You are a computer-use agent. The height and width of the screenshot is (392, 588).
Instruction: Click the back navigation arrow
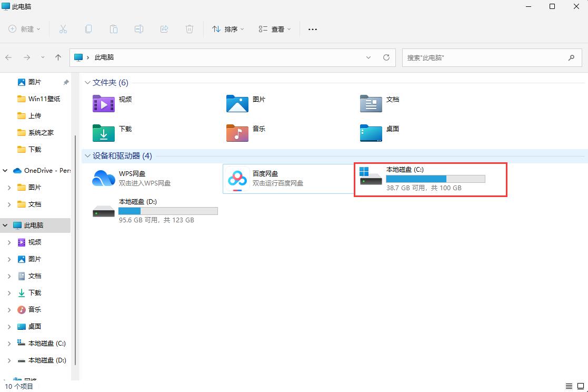click(x=8, y=57)
